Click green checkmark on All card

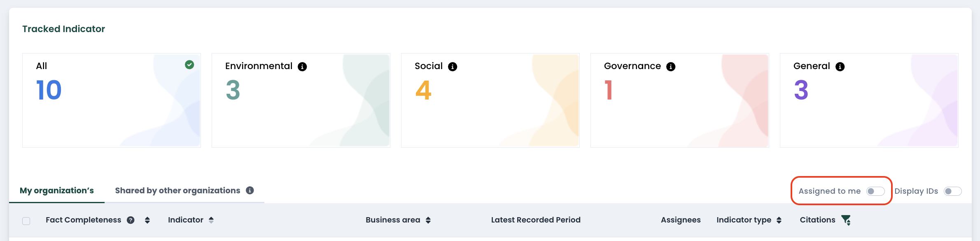[189, 65]
